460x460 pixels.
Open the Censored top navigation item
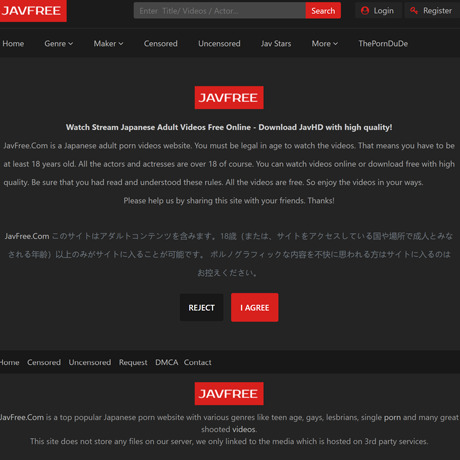click(161, 44)
